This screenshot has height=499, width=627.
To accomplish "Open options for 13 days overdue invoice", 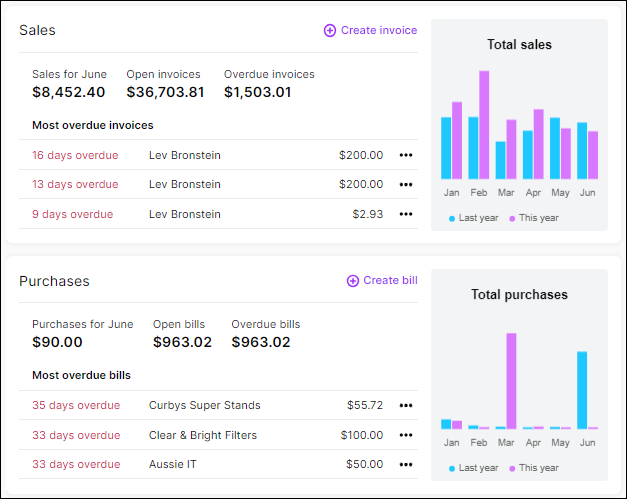I will coord(405,185).
